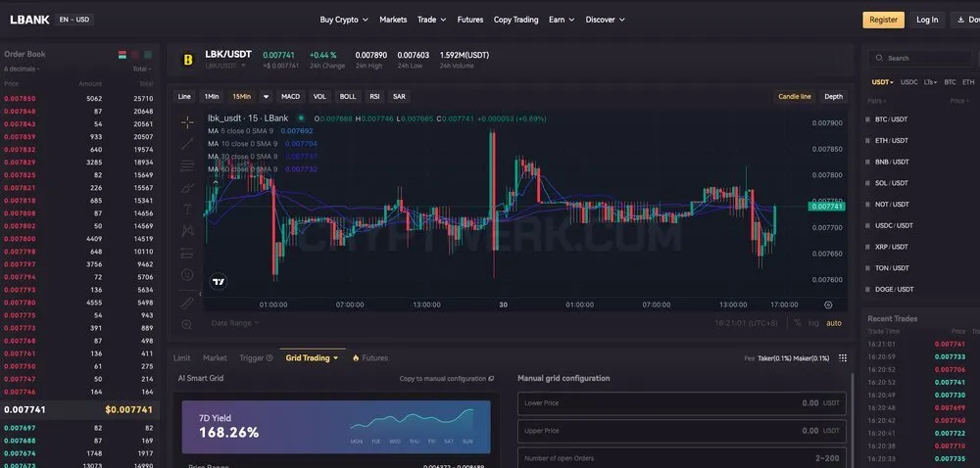The image size is (980, 468).
Task: Toggle log scale on chart
Action: click(813, 323)
